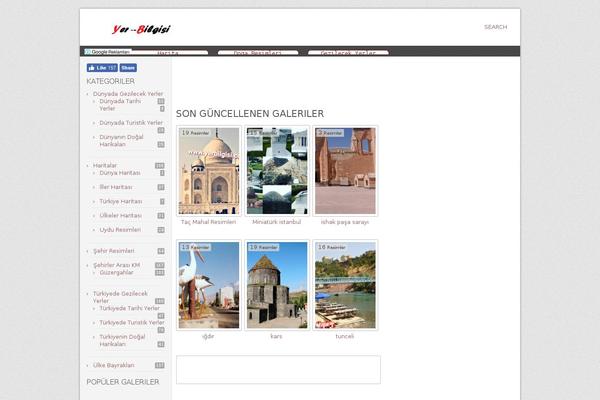Select Güzergahlar in sidebar
Screen dimensions: 600x400
[x=116, y=273]
